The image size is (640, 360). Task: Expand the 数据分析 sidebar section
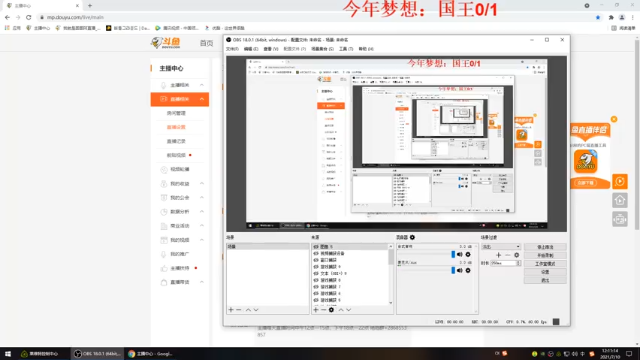click(x=202, y=212)
